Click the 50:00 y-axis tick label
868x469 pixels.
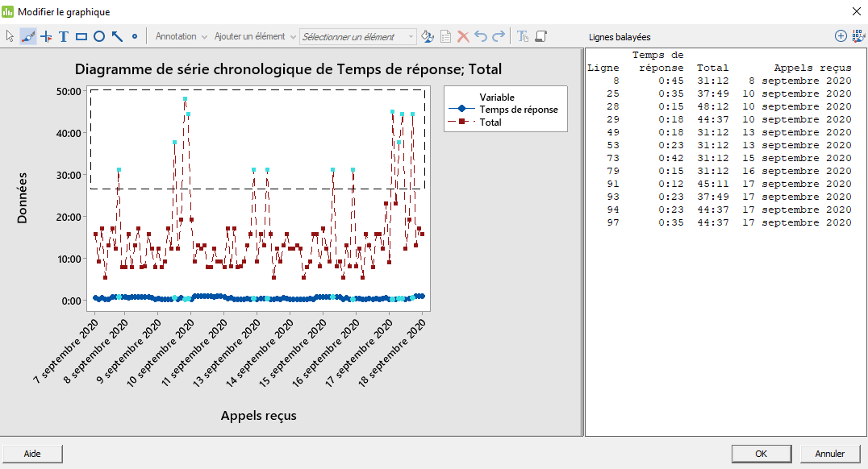69,91
